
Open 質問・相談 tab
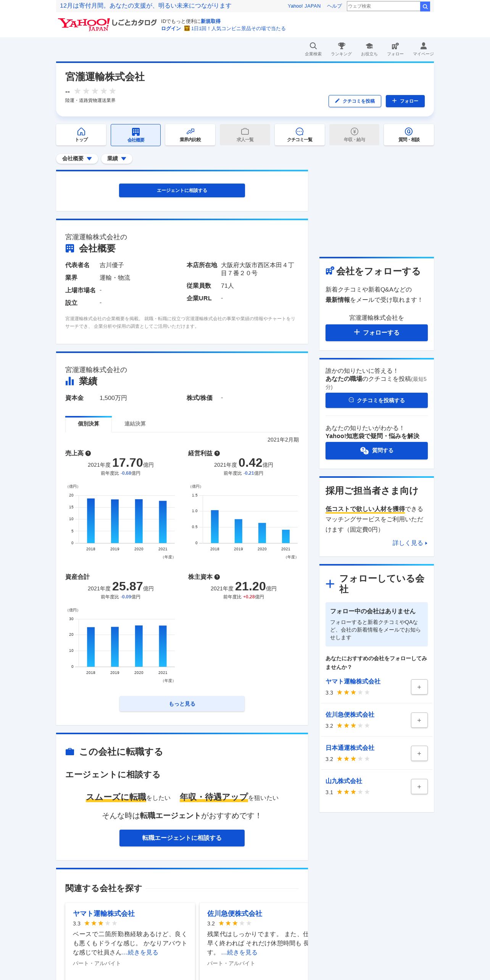[409, 135]
